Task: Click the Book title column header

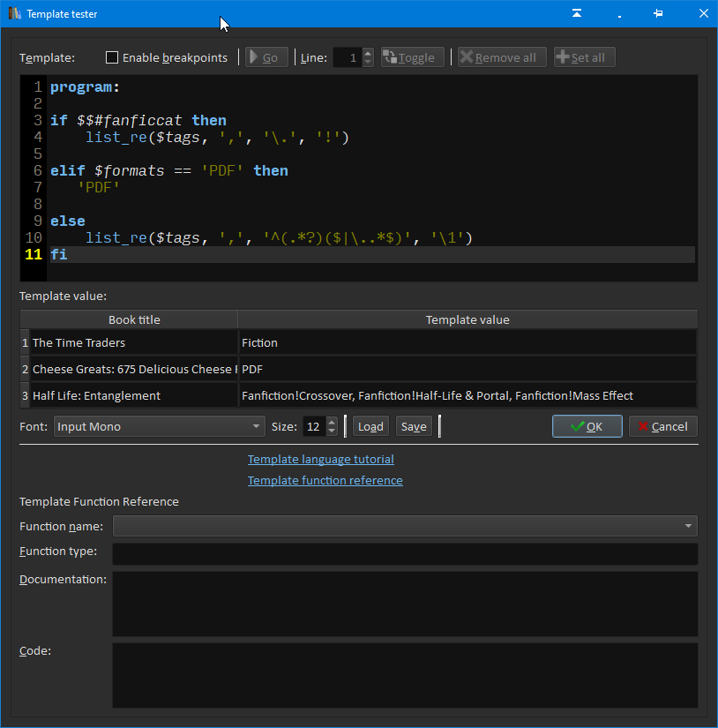Action: 134,319
